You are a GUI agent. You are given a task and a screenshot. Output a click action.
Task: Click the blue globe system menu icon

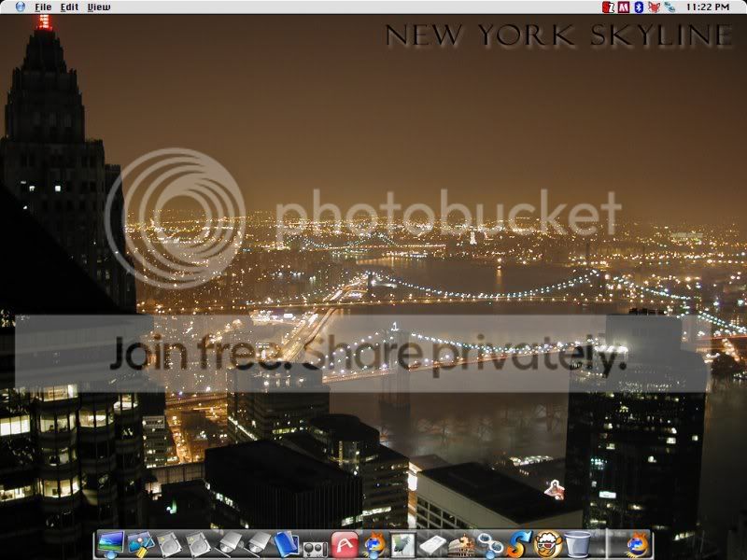(21, 7)
